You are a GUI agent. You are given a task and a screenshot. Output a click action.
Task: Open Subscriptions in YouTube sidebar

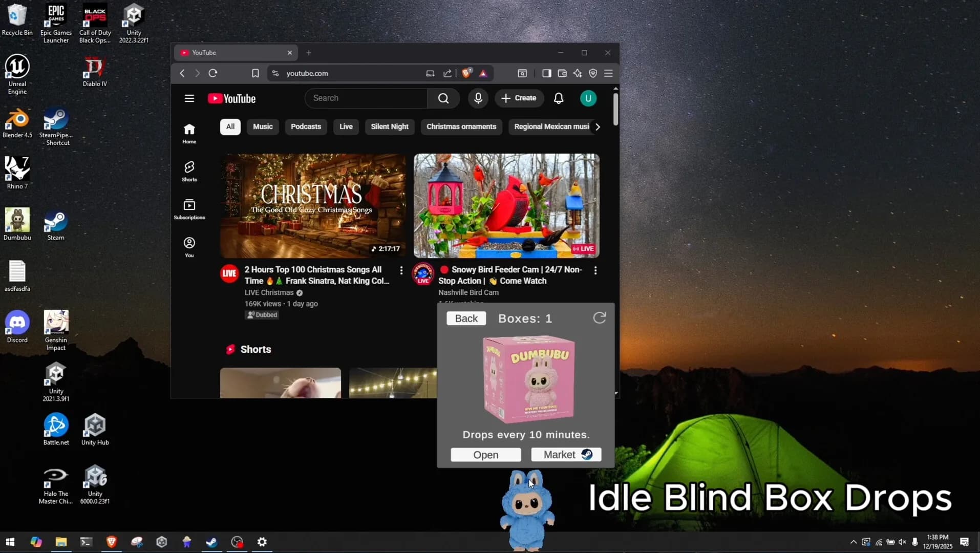(x=189, y=209)
